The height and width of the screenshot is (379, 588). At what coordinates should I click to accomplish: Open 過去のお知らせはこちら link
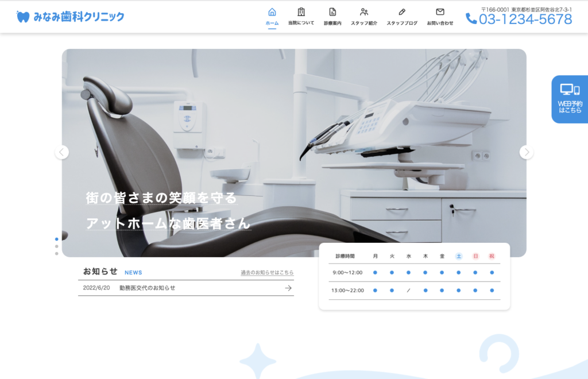tap(267, 272)
